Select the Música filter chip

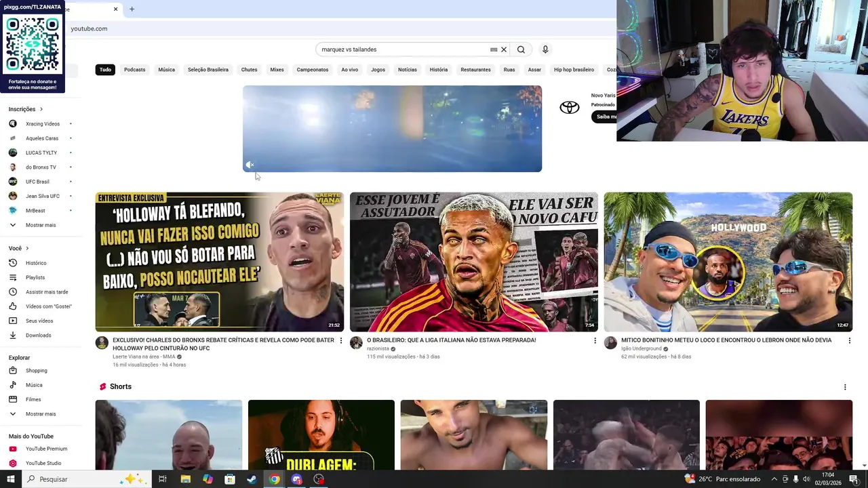[166, 70]
